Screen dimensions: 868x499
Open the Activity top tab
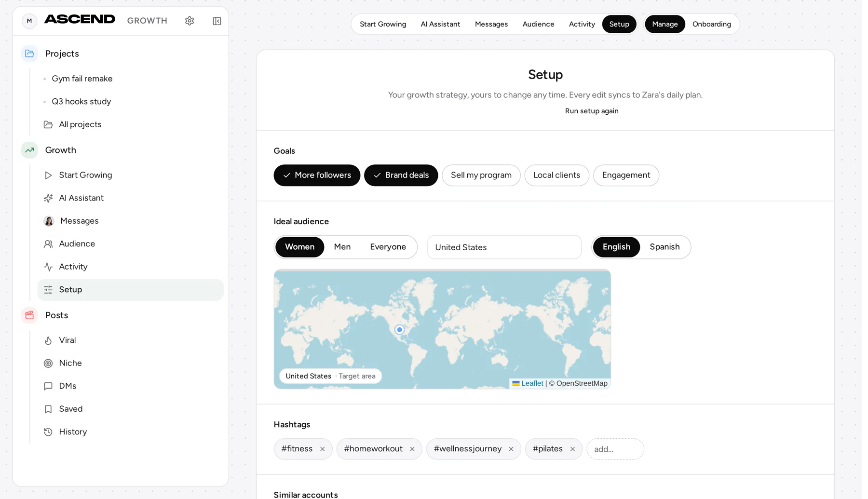pos(582,24)
